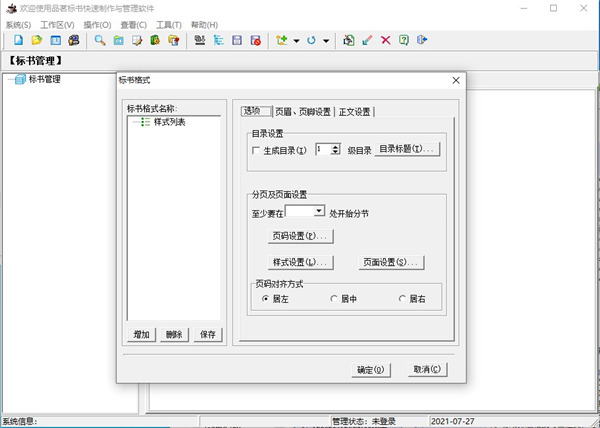Open the 操作(O) menu
This screenshot has width=600, height=428.
click(97, 25)
